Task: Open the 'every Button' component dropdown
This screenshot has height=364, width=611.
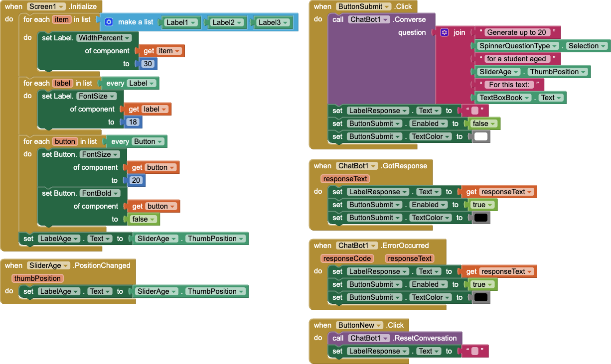Action: (x=148, y=141)
